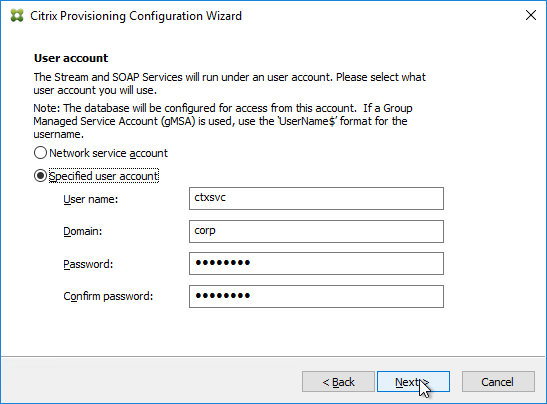Screen dimensions: 547x404
Task: Click the 'User name:' label
Action: (91, 199)
